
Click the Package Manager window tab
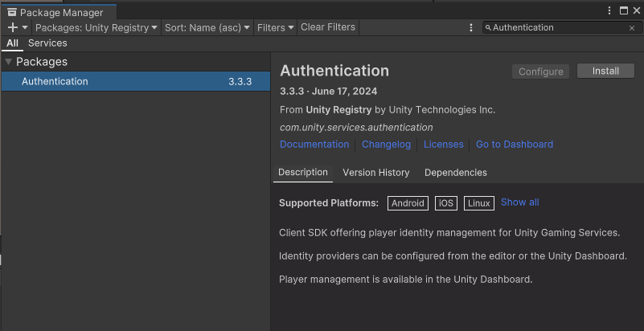(x=59, y=12)
